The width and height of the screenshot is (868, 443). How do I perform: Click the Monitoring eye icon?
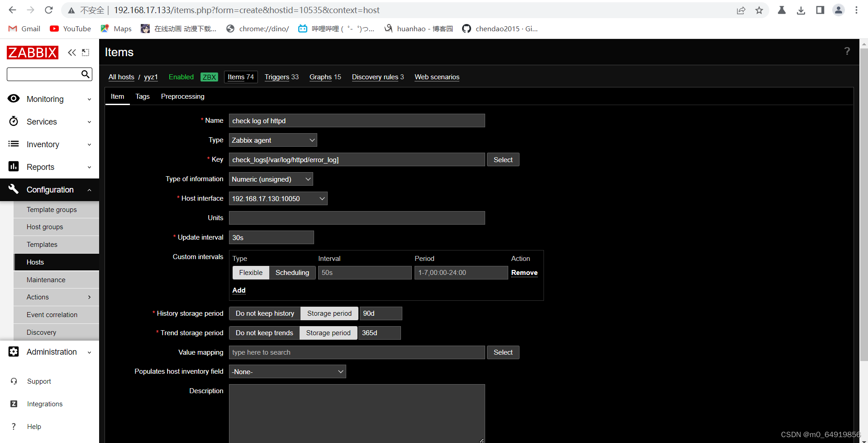coord(14,99)
